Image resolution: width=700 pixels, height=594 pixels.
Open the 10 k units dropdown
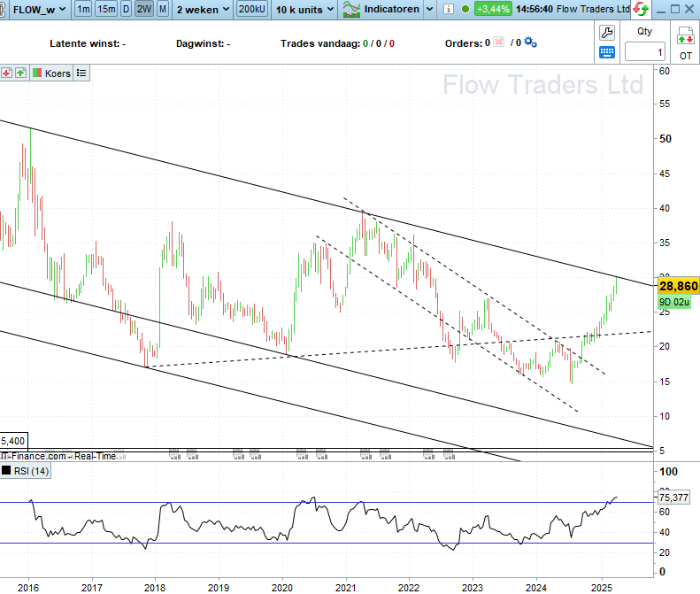[304, 9]
